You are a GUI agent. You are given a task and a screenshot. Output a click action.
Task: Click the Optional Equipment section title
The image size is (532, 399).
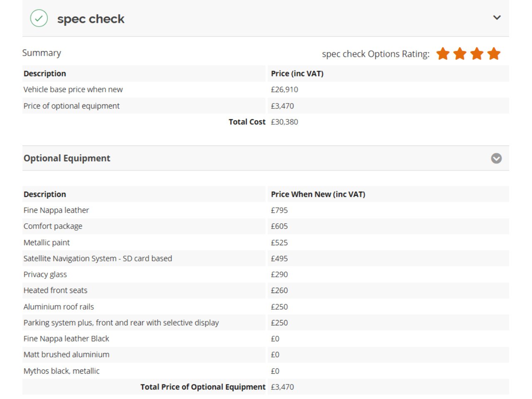(67, 158)
